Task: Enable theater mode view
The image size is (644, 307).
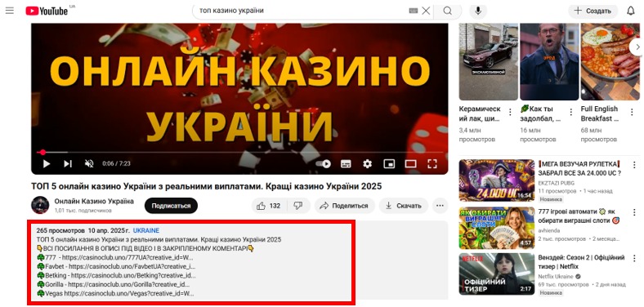Action: point(410,164)
